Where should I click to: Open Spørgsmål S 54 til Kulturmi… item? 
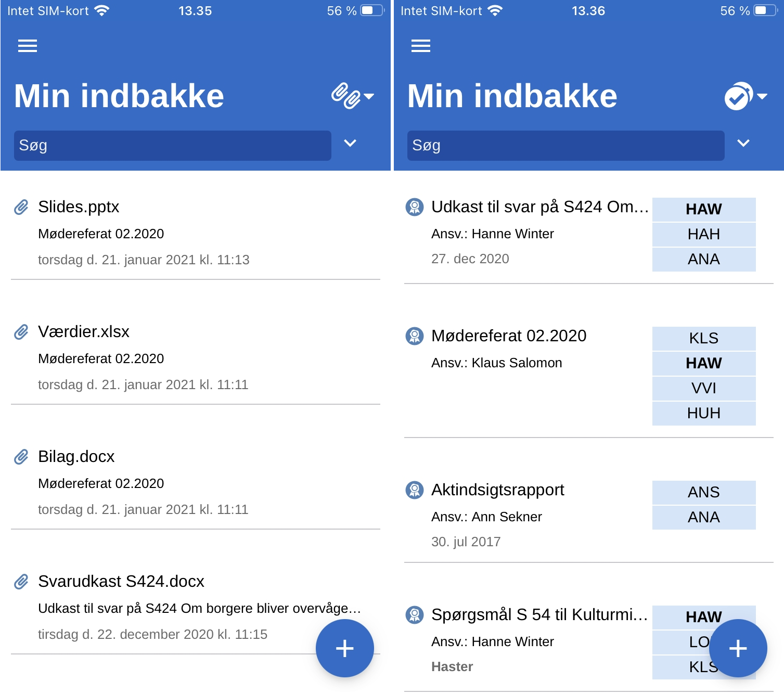coord(539,615)
